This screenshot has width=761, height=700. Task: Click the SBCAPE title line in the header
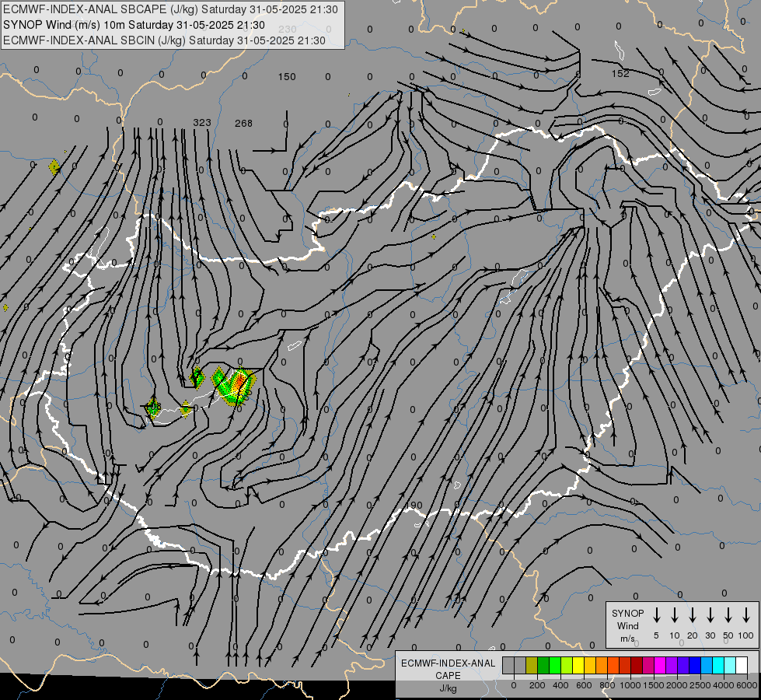tap(170, 9)
